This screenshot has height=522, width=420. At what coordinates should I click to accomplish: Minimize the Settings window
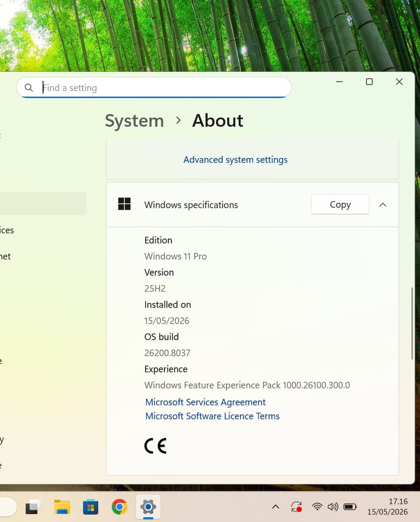click(x=339, y=82)
